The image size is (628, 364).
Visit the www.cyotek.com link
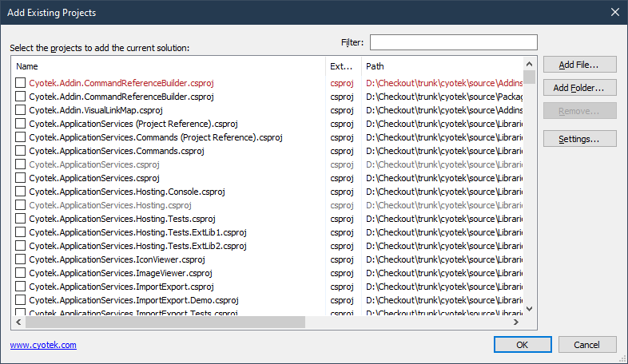coord(43,345)
